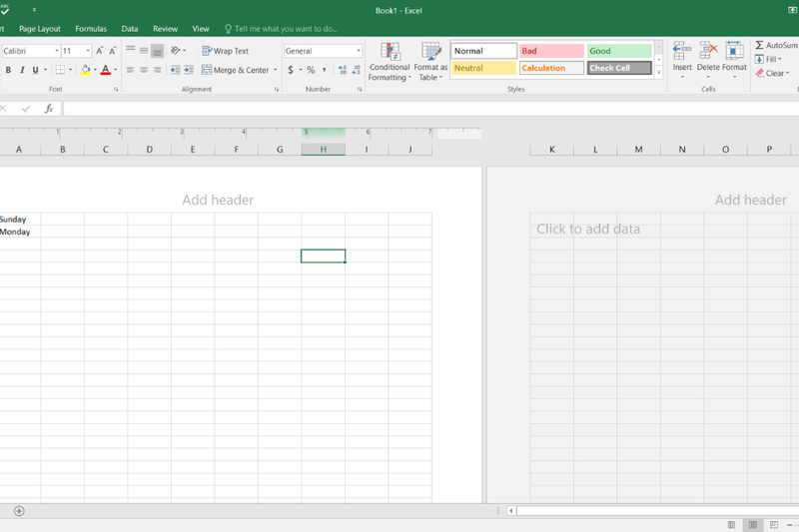Open the Calibri font name dropdown

(x=57, y=51)
